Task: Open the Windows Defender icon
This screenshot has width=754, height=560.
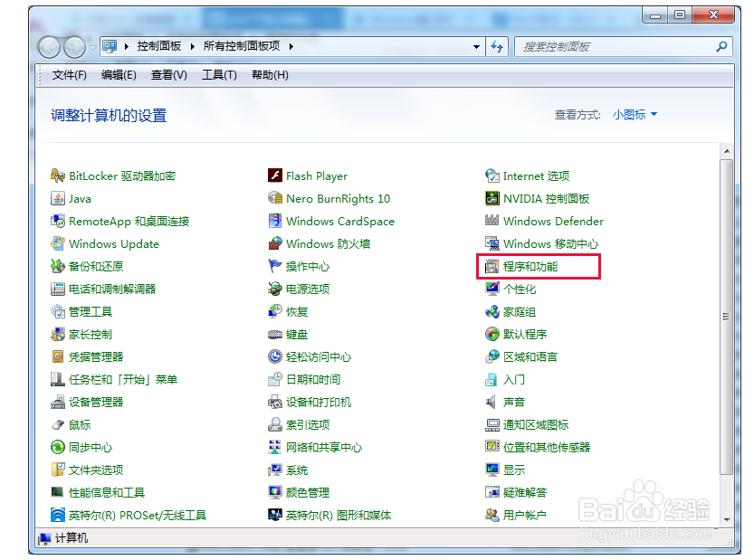Action: (x=492, y=221)
